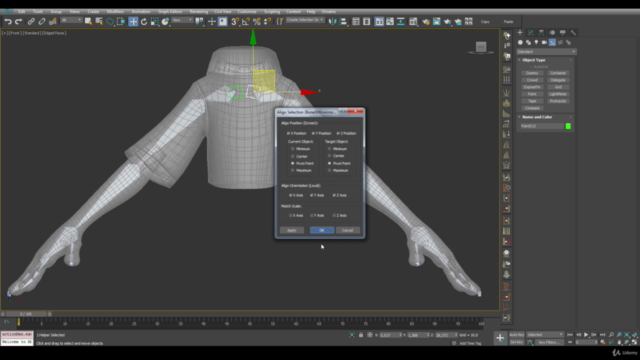
Task: Open the Standard helper category dropdown
Action: (x=546, y=52)
